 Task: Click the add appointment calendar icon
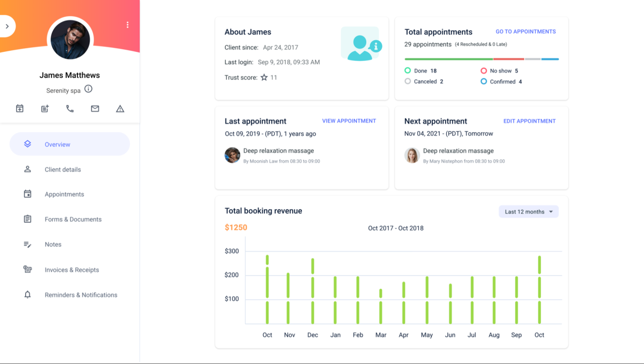20,109
